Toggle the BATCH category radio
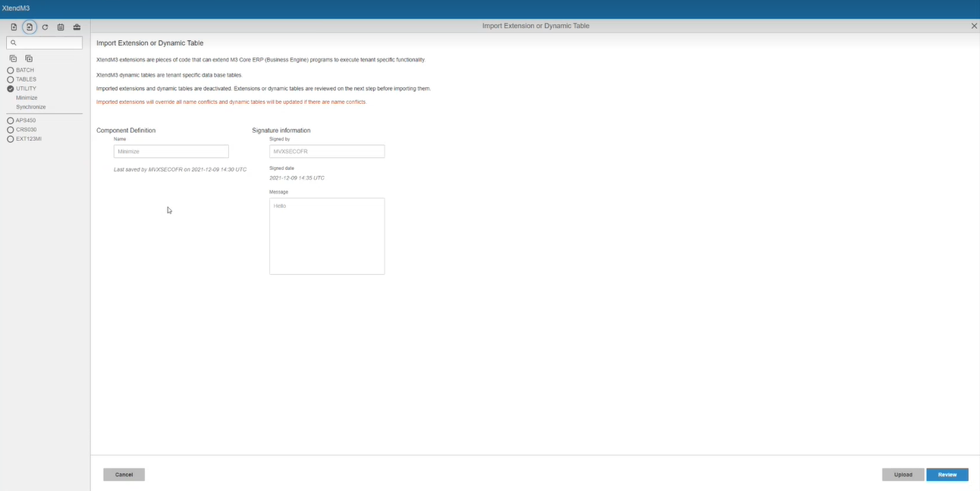 [11, 71]
